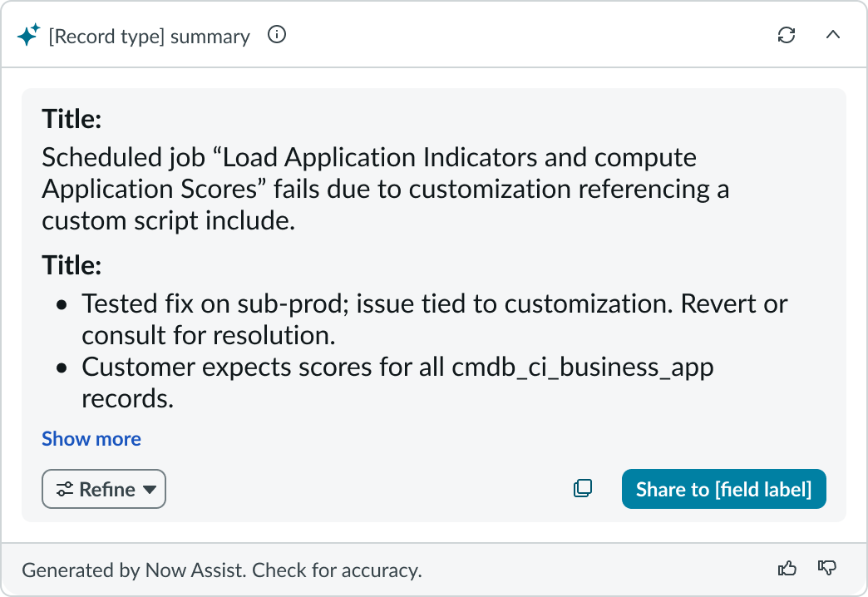Copy the generated summary using the copy icon

click(583, 487)
